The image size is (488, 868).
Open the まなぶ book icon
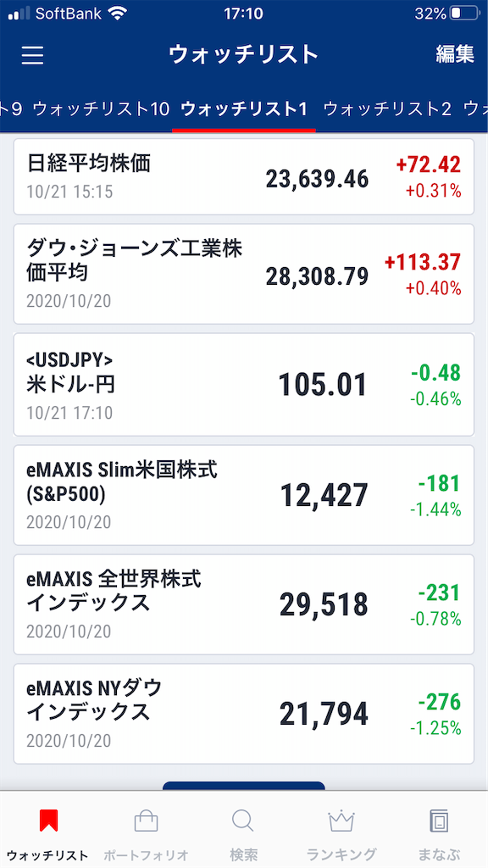click(439, 821)
